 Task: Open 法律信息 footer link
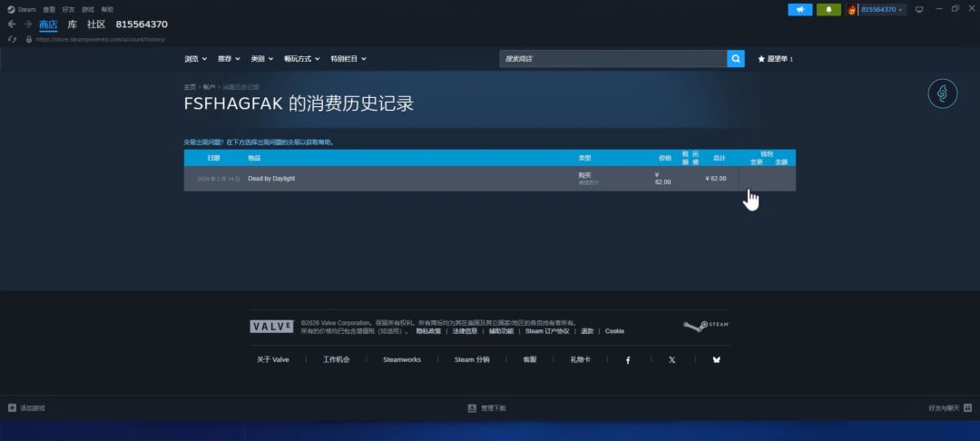[x=465, y=331]
